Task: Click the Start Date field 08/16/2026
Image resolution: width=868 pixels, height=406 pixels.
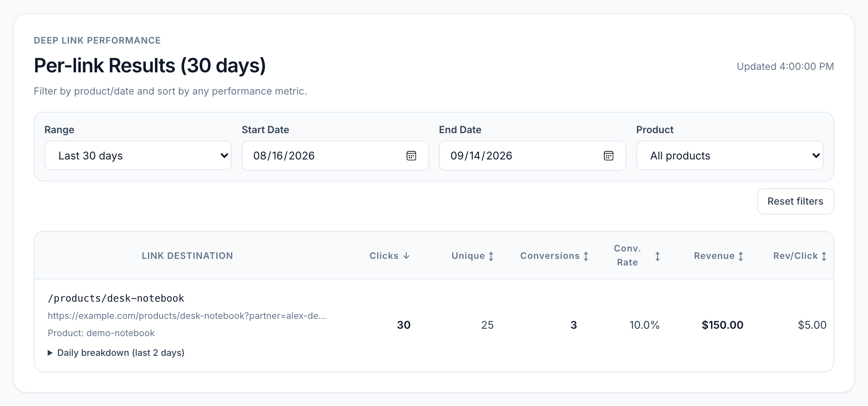Action: pyautogui.click(x=335, y=156)
